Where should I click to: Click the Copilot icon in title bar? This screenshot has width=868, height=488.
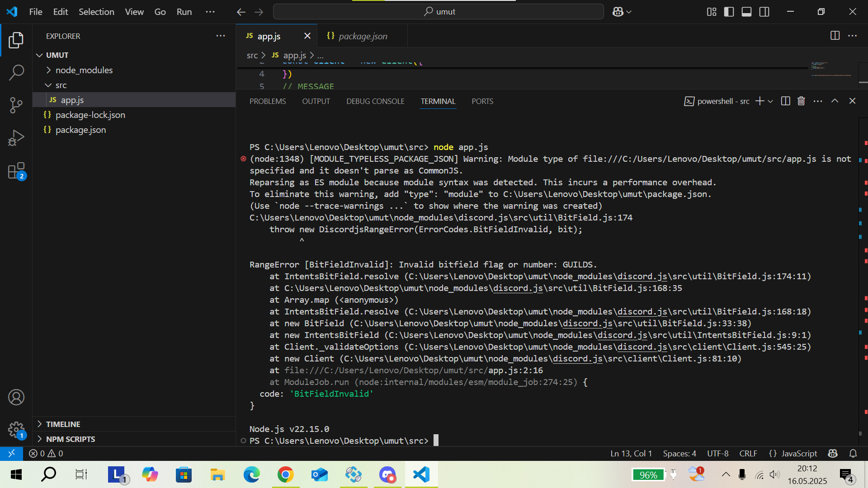pos(618,12)
